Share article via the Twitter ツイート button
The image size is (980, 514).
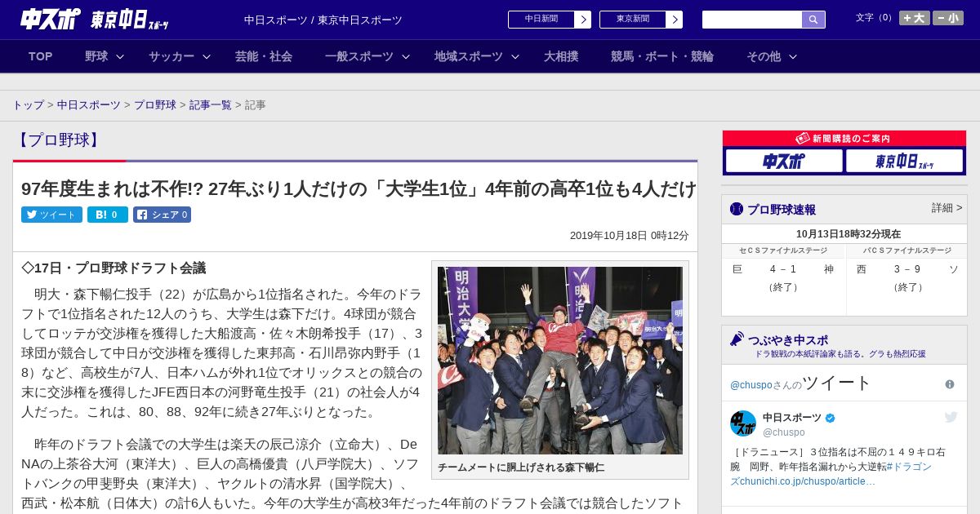point(51,215)
